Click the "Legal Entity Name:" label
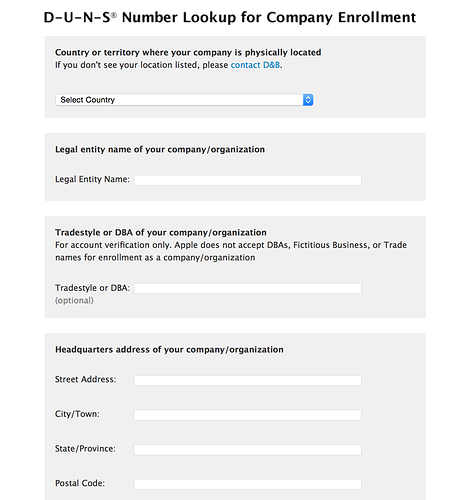Viewport: 457px width, 500px height. pos(92,179)
